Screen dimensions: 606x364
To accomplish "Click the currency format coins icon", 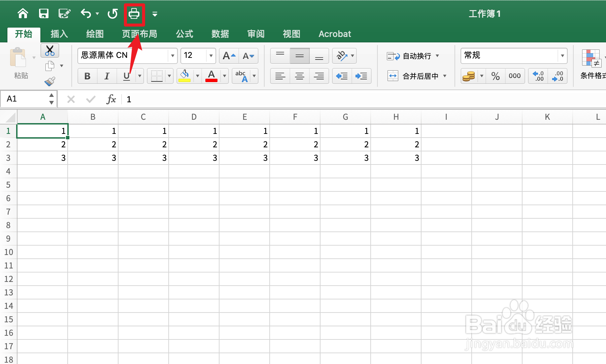I will (x=469, y=76).
